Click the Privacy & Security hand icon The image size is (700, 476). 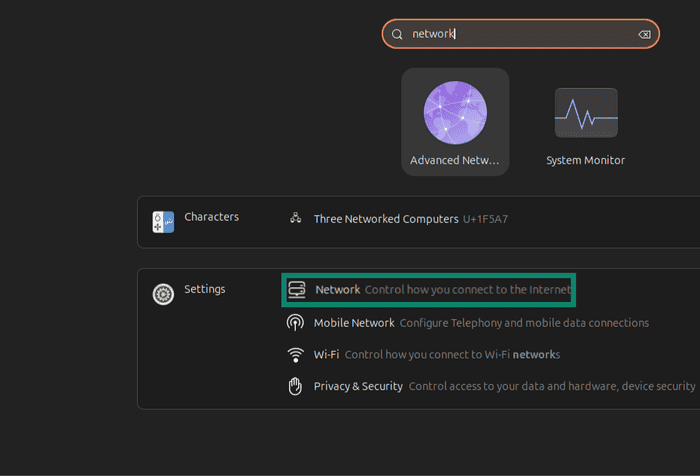click(x=295, y=386)
